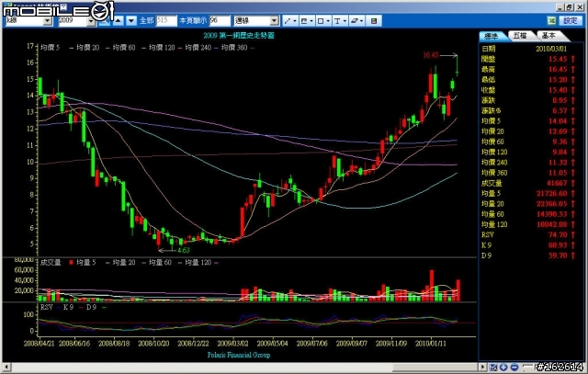Click the 均價 240 legend label
Screen dimensions: 588x374
[x=198, y=48]
